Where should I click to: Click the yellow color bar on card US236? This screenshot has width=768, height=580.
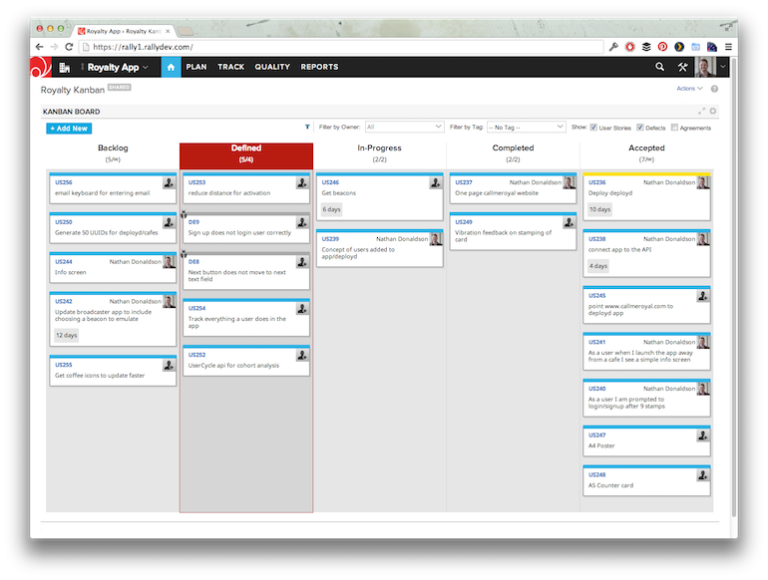pos(646,174)
